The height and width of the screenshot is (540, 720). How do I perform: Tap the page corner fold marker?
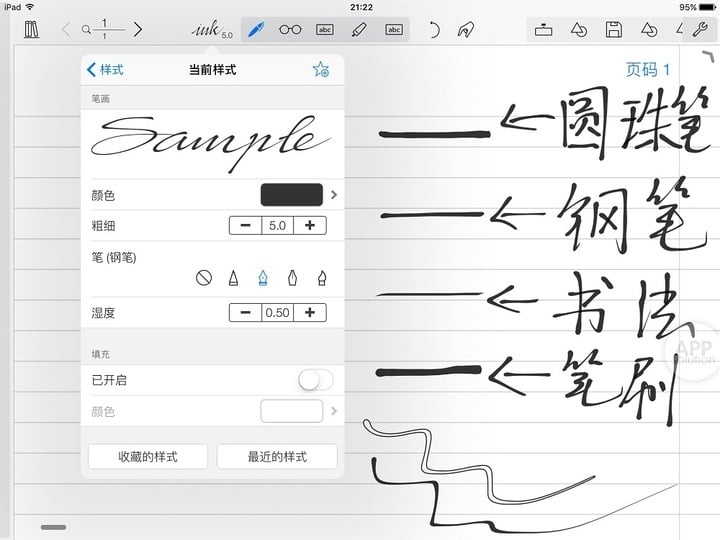(709, 57)
